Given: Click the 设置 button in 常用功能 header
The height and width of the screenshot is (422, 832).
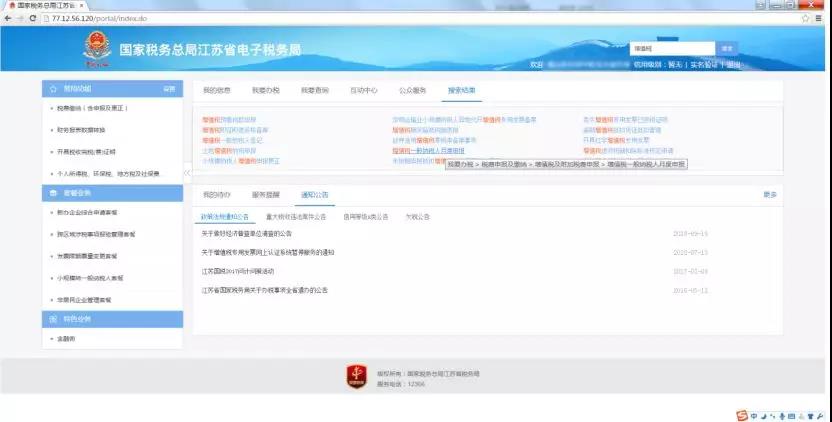Looking at the screenshot, I should (x=169, y=89).
